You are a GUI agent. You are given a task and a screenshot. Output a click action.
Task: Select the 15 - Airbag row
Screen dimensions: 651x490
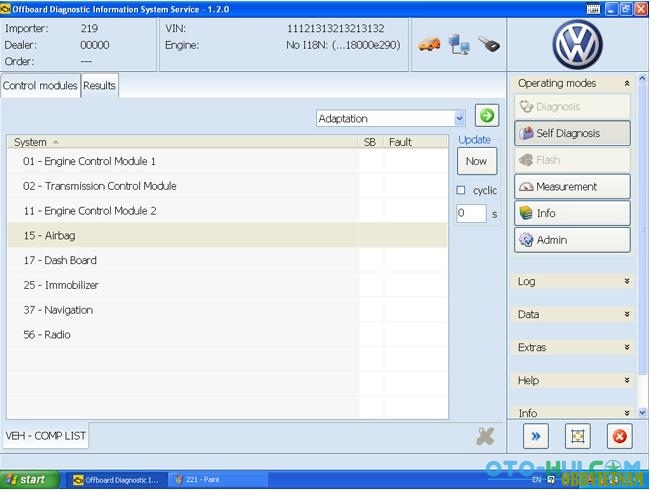coord(227,235)
